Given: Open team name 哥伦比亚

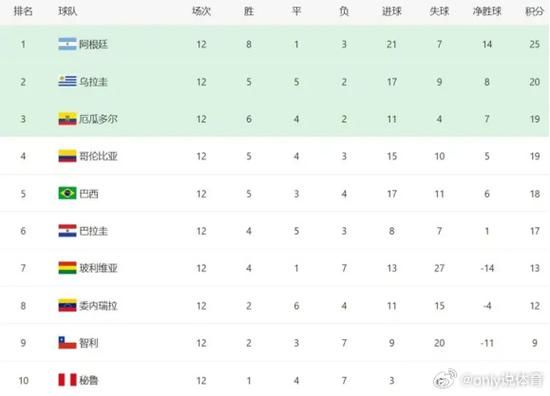Looking at the screenshot, I should (98, 156).
